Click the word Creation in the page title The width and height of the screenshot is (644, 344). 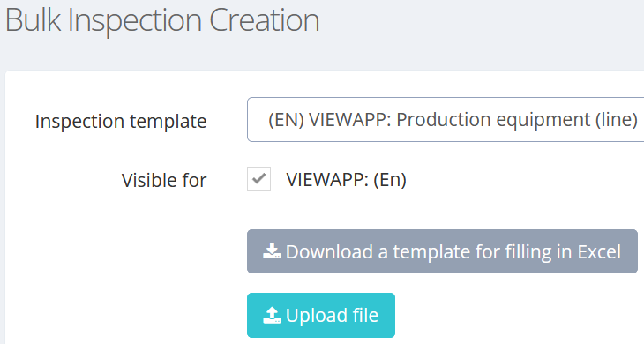pos(265,19)
